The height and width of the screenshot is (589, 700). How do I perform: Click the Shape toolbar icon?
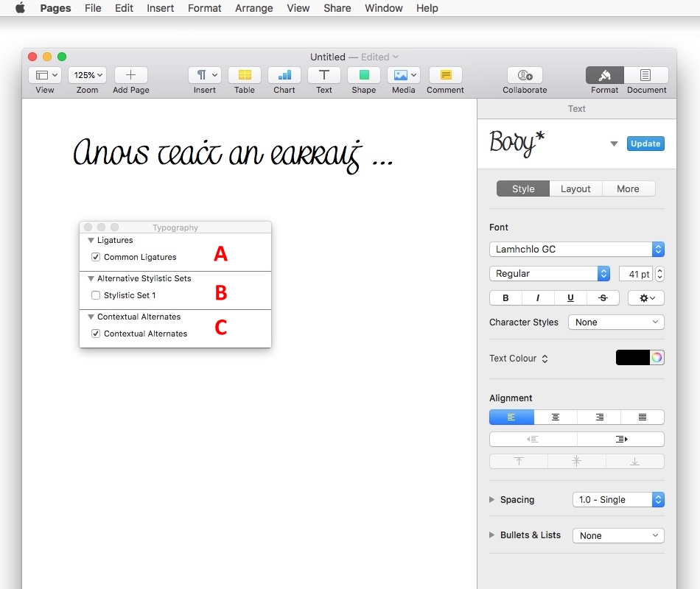pyautogui.click(x=363, y=75)
